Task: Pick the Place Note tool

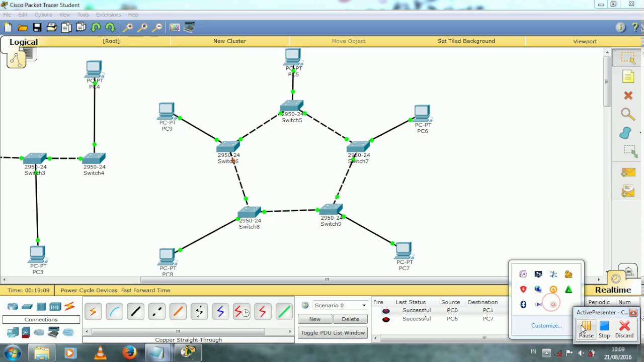Action: pos(628,76)
